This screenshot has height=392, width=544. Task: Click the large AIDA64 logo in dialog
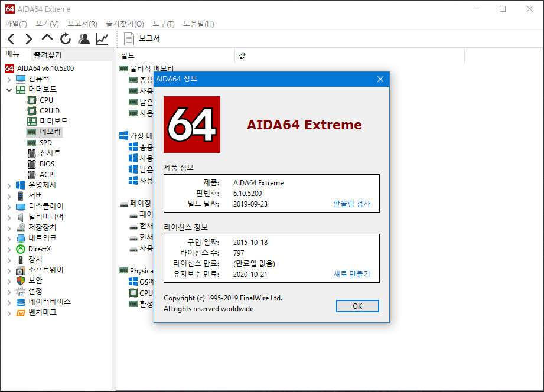[x=192, y=125]
